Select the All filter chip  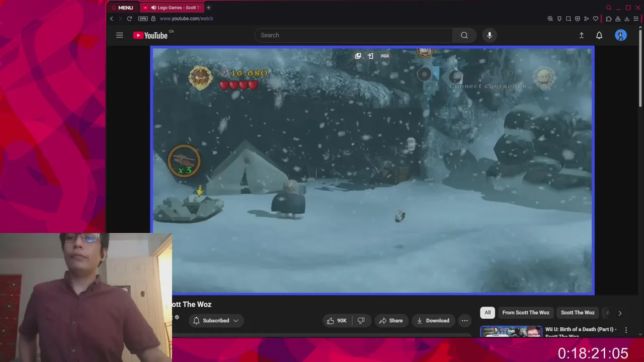488,313
